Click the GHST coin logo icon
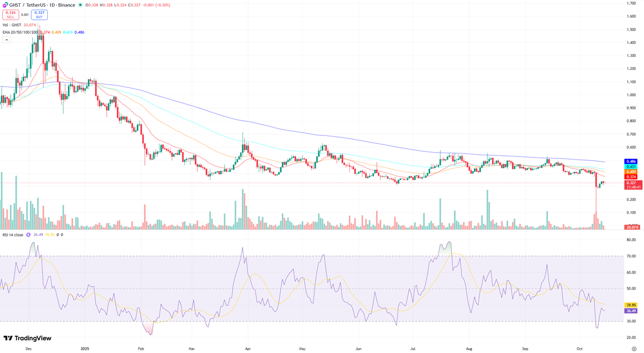Screen dimensions: 644x353 tap(4, 5)
